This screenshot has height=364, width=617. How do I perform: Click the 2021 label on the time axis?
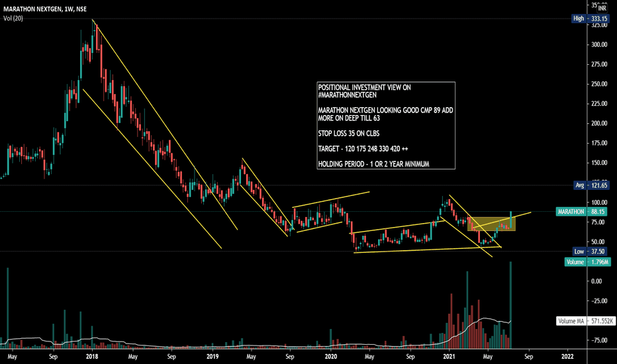click(x=449, y=357)
